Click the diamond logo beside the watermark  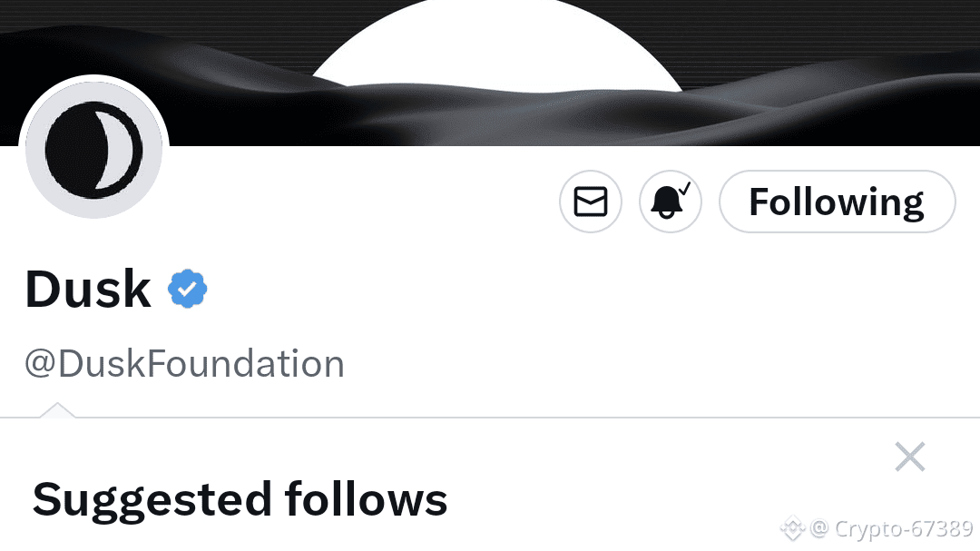[792, 528]
